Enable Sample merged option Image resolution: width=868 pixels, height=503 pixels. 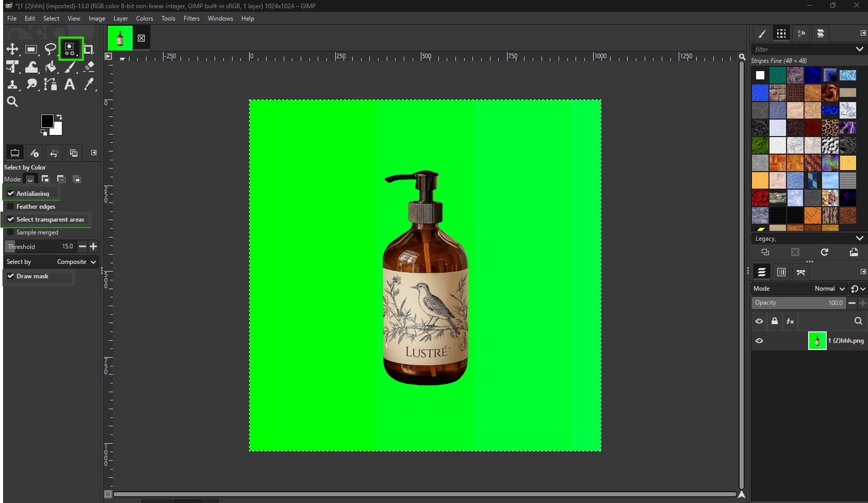pos(11,232)
